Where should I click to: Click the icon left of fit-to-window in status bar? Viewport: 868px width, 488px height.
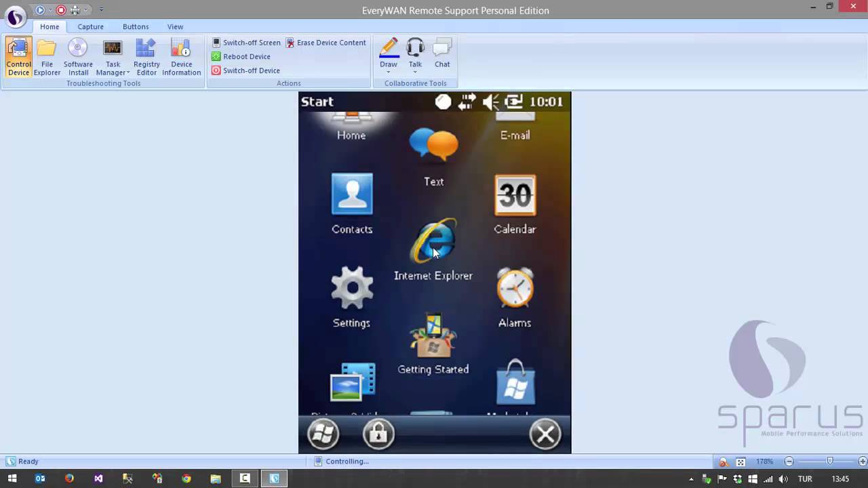724,462
